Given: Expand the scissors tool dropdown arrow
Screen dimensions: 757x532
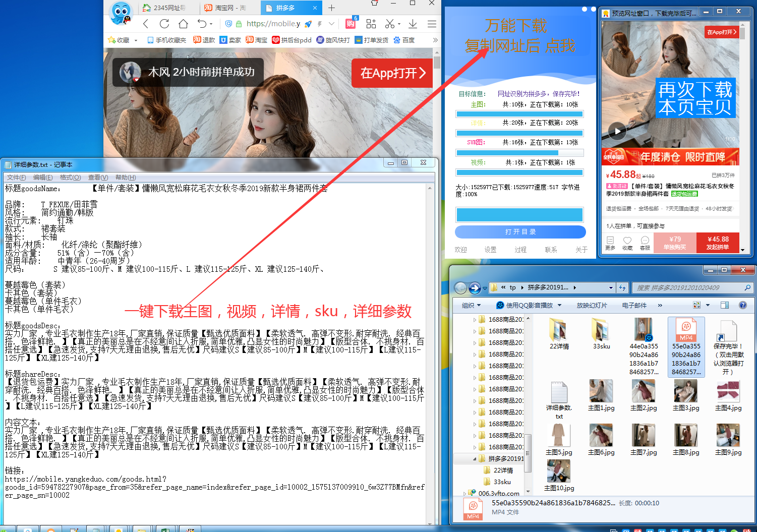Looking at the screenshot, I should 399,24.
